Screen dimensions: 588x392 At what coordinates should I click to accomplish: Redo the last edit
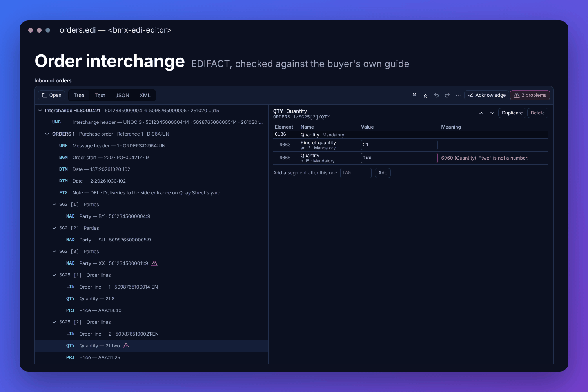(x=447, y=95)
